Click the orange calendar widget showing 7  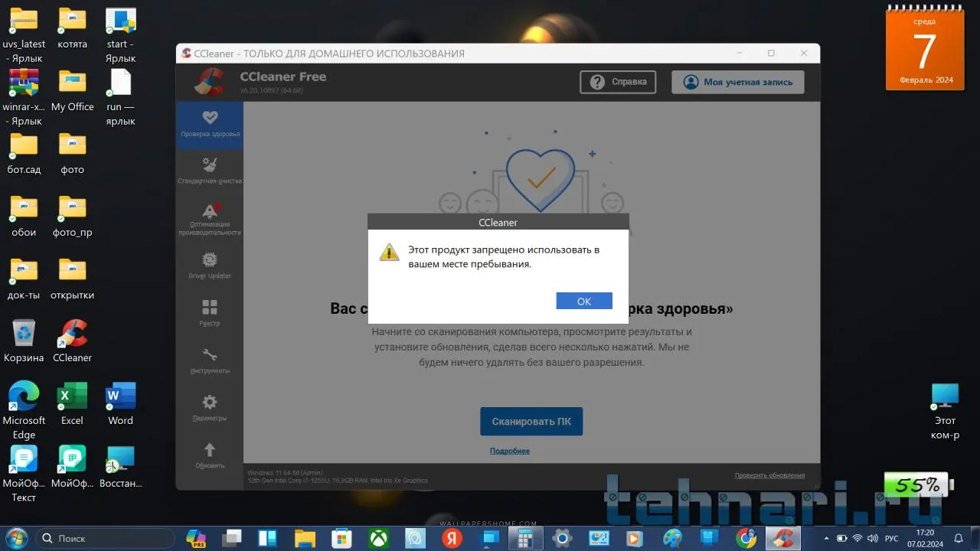[926, 48]
